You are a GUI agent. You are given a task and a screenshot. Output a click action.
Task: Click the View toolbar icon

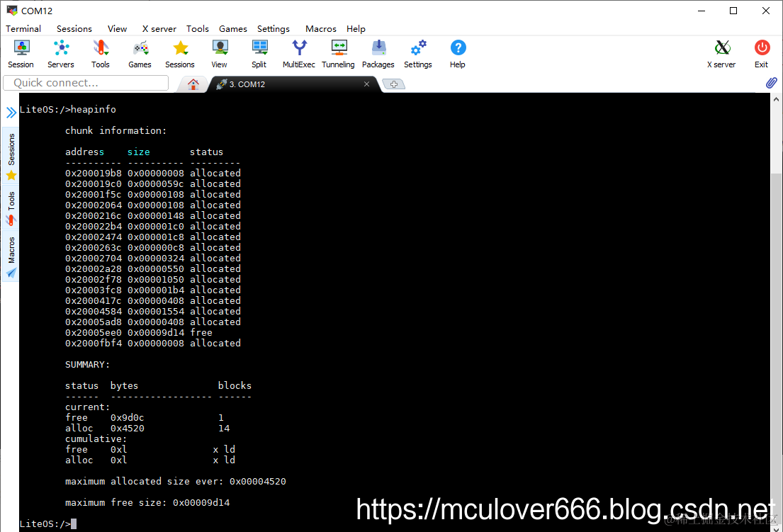coord(219,54)
